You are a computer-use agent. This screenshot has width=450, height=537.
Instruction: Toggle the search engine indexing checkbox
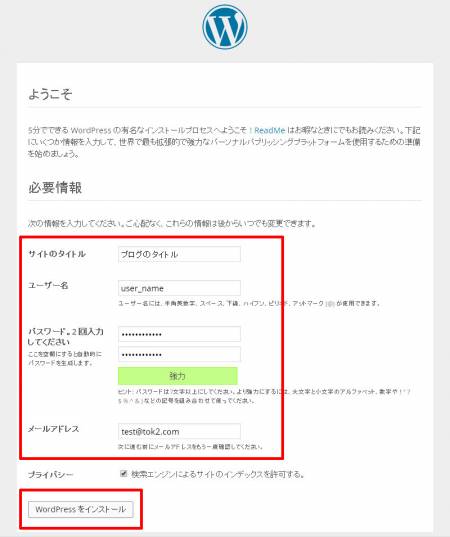point(124,474)
